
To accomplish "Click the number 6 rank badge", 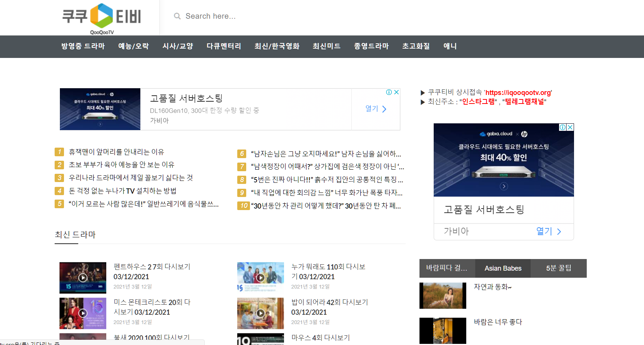I will tap(242, 154).
